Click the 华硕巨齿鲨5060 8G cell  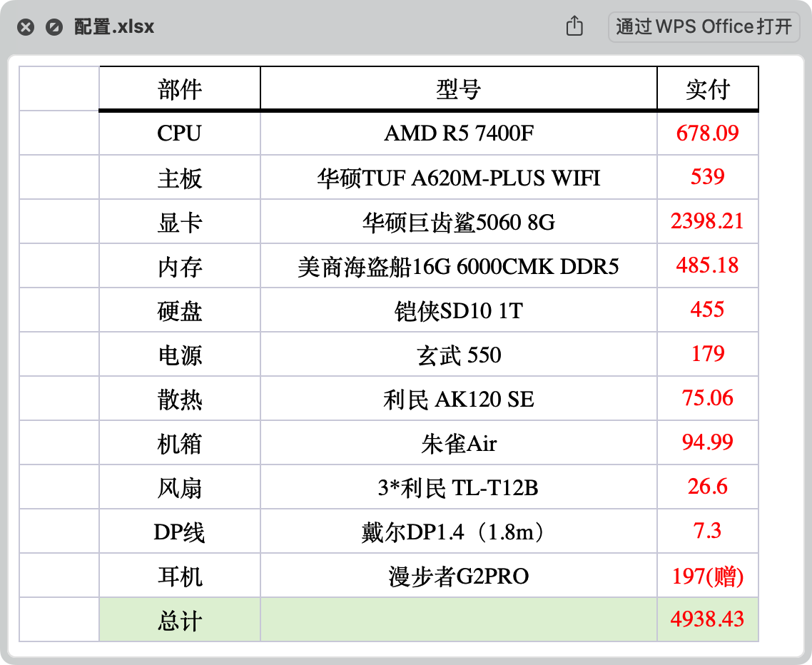pos(458,222)
